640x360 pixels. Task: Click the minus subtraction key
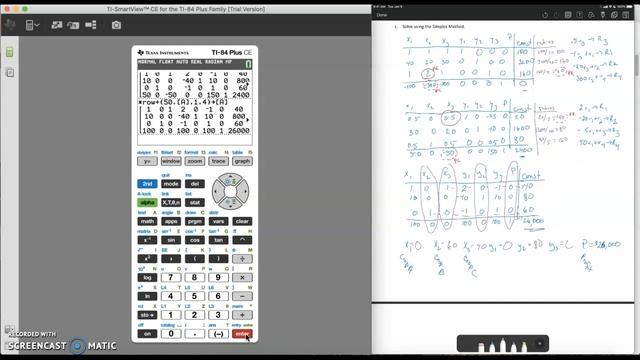pos(242,296)
